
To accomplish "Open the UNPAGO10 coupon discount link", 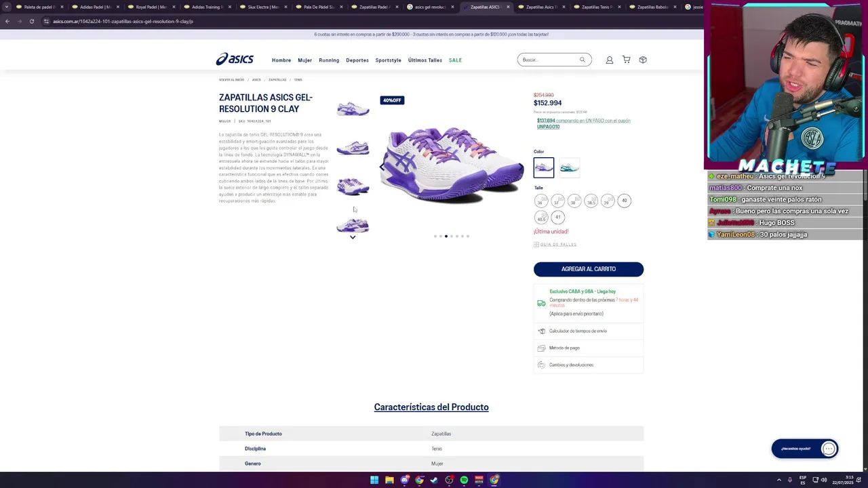I will pos(584,123).
